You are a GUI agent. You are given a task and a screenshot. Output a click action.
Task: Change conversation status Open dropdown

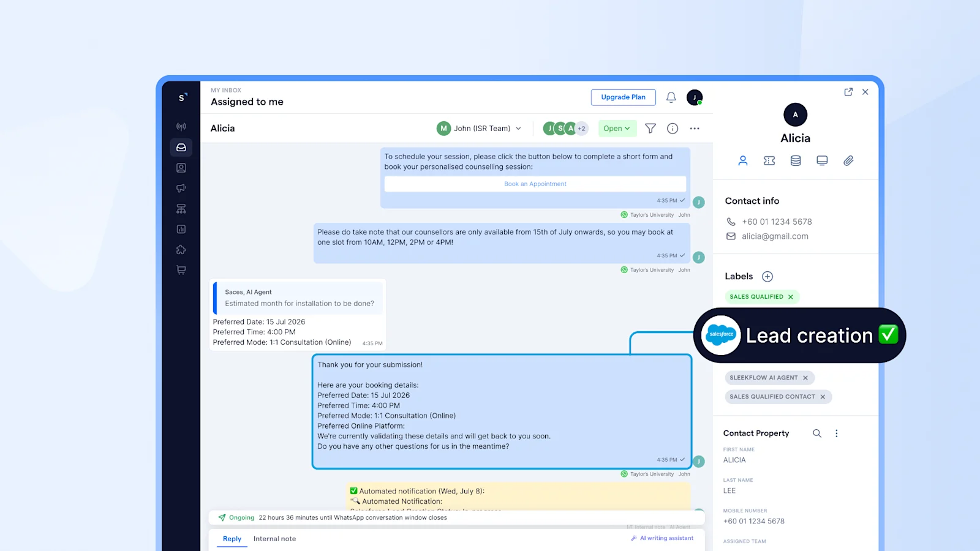click(x=617, y=129)
